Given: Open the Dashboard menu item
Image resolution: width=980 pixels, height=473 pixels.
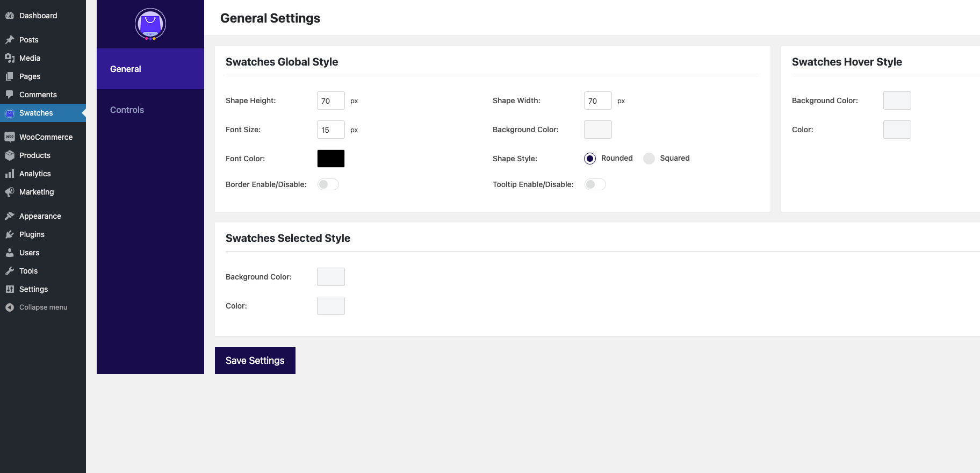Looking at the screenshot, I should tap(43, 16).
